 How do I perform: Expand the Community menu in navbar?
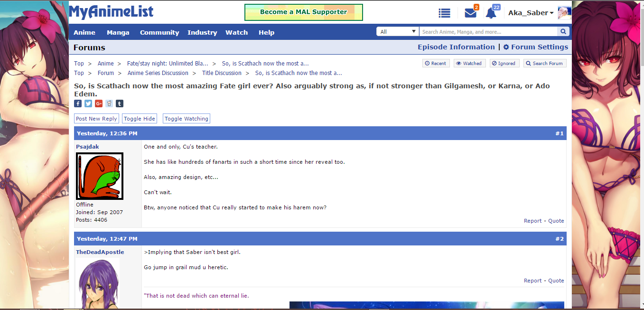coord(159,32)
